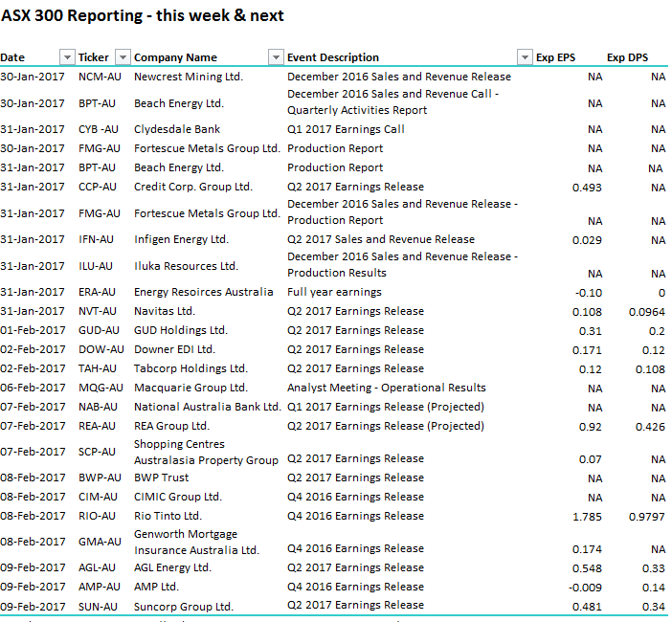Click the Newcrest Mining Ltd. cell
672x622 pixels.
tap(189, 77)
